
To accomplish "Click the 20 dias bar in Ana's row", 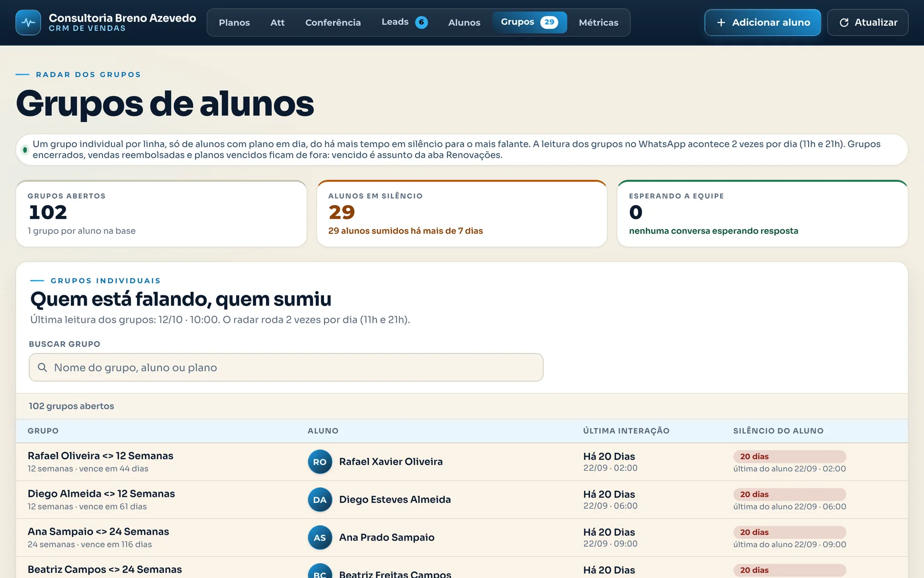I will 790,532.
